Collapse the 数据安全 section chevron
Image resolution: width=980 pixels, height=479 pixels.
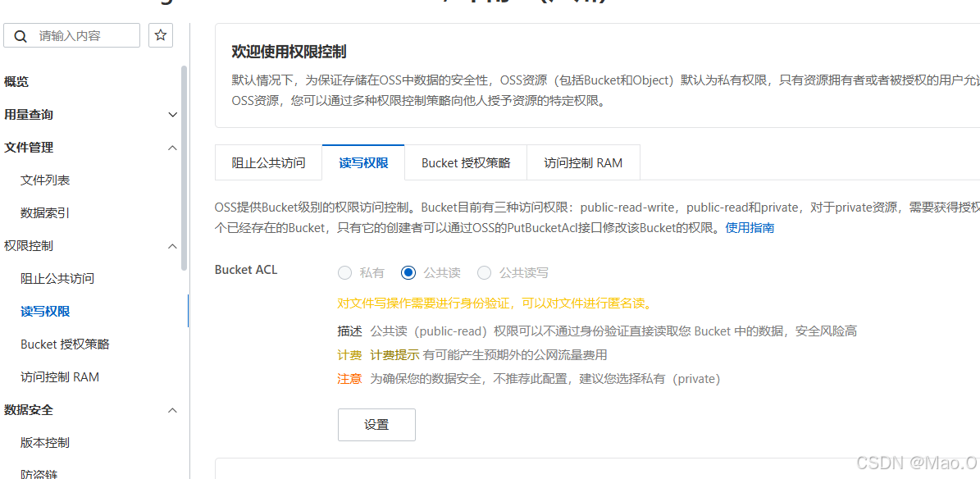coord(173,410)
